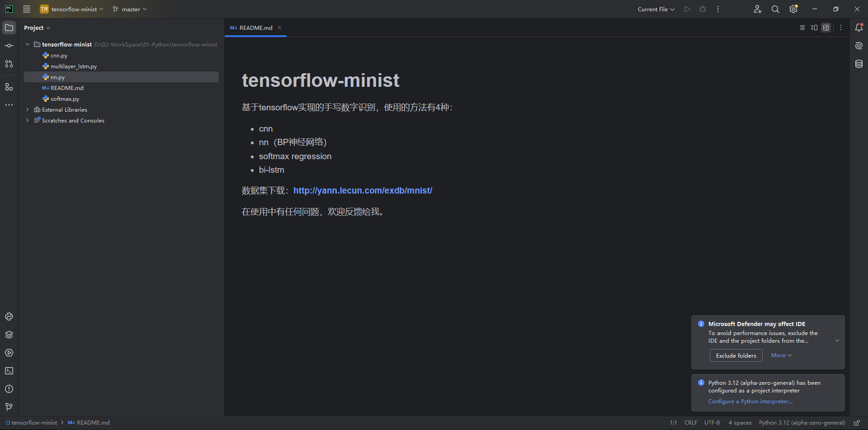Toggle read-only lock in status bar
The width and height of the screenshot is (868, 430).
[x=857, y=423]
